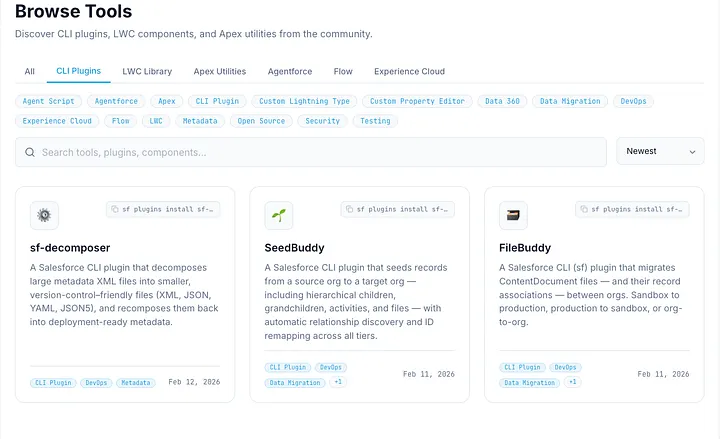Filter by Experience Cloud tag chip
The height and width of the screenshot is (439, 720).
[x=57, y=121]
